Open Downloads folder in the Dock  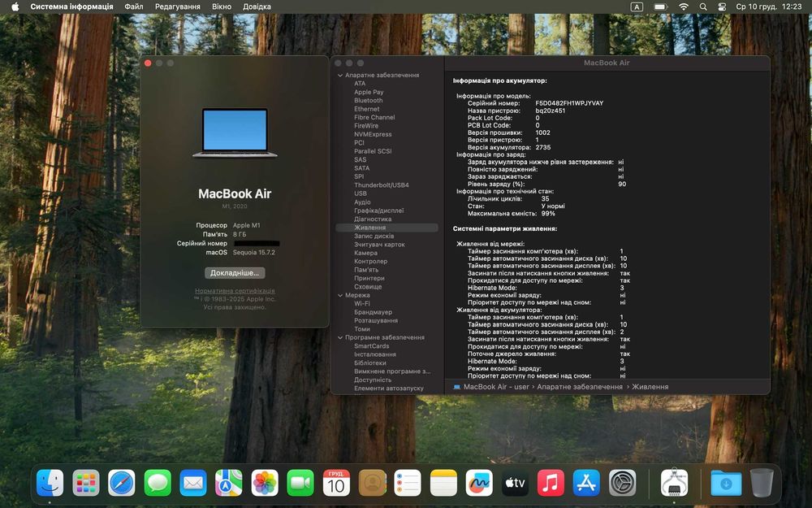click(x=726, y=483)
